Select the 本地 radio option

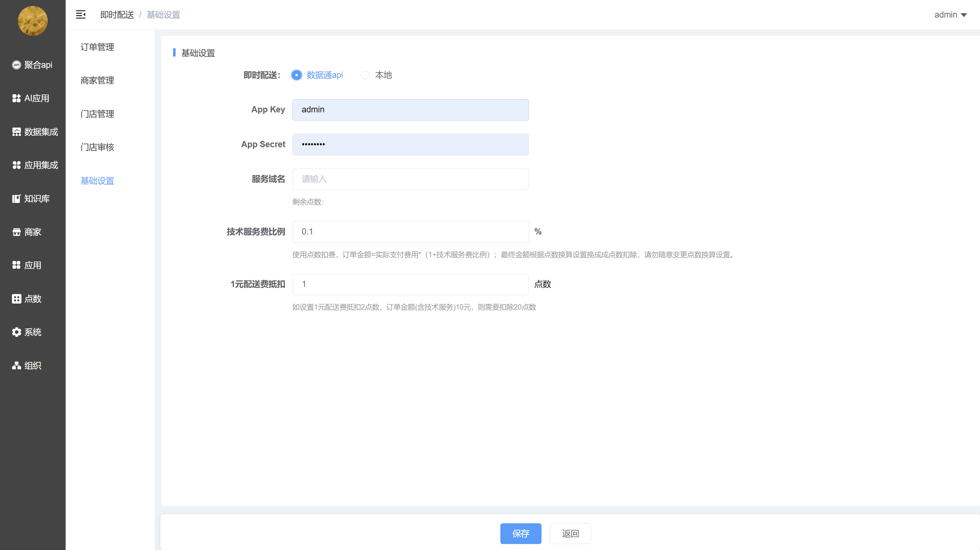[365, 75]
